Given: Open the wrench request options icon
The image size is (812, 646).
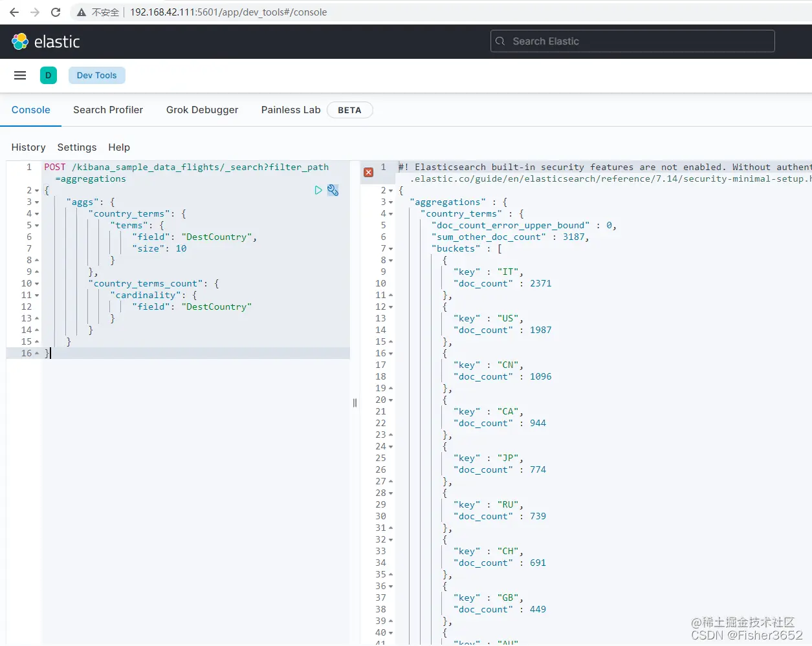Looking at the screenshot, I should [333, 190].
